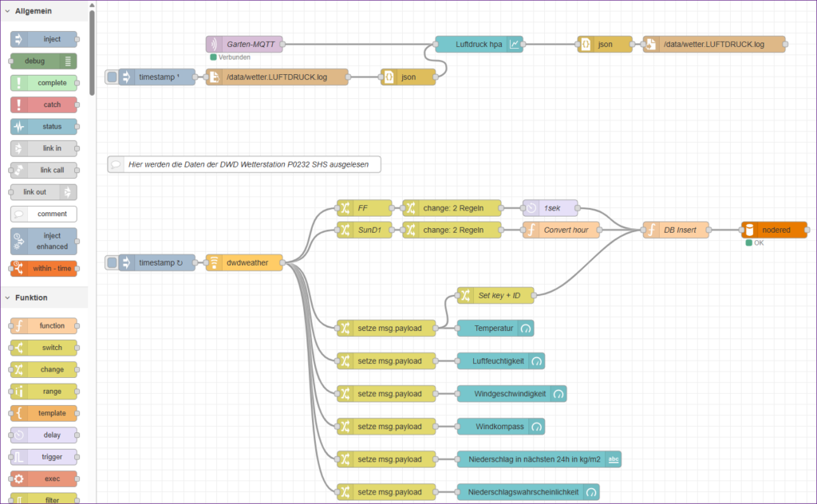Screen dimensions: 817x504
Task: Toggle the debug node button in palette
Action: point(69,61)
